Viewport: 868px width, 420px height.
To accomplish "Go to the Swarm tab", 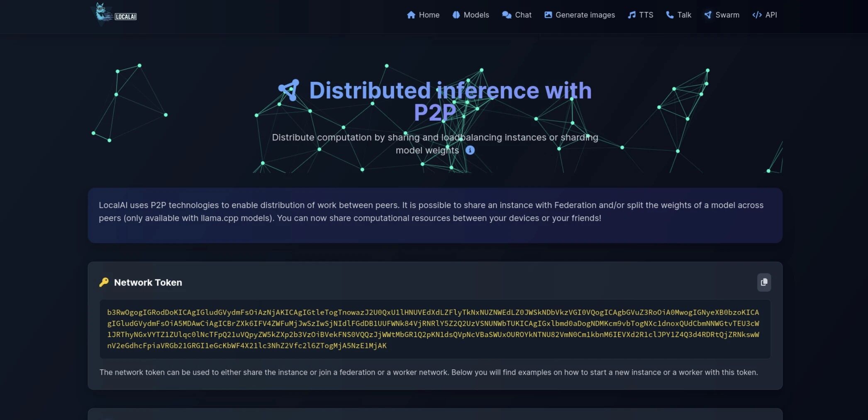I will (722, 15).
